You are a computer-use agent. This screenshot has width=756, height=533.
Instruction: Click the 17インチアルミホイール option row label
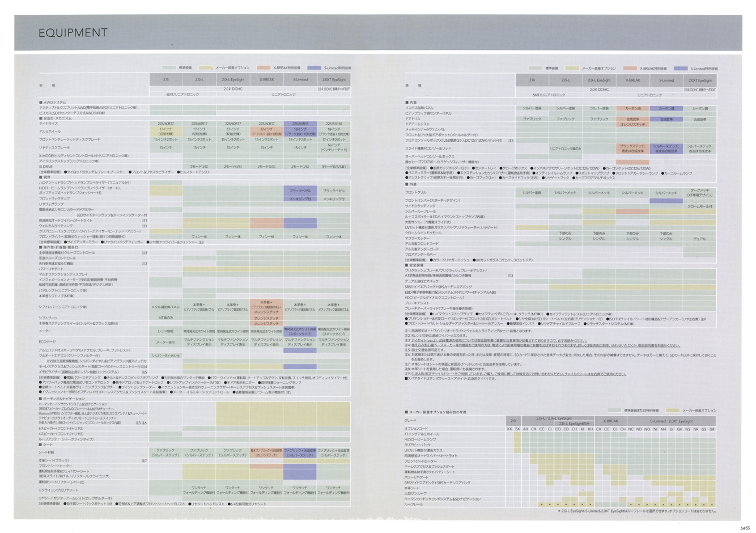point(422,434)
